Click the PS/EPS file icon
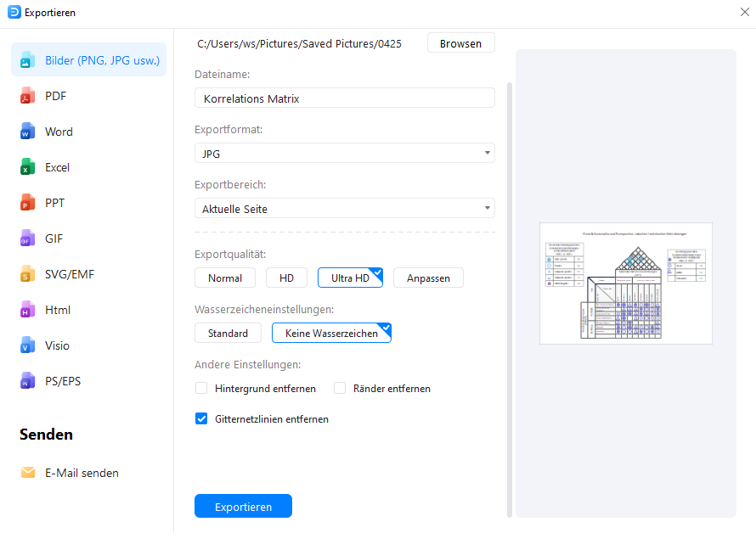The height and width of the screenshot is (533, 756). point(27,381)
